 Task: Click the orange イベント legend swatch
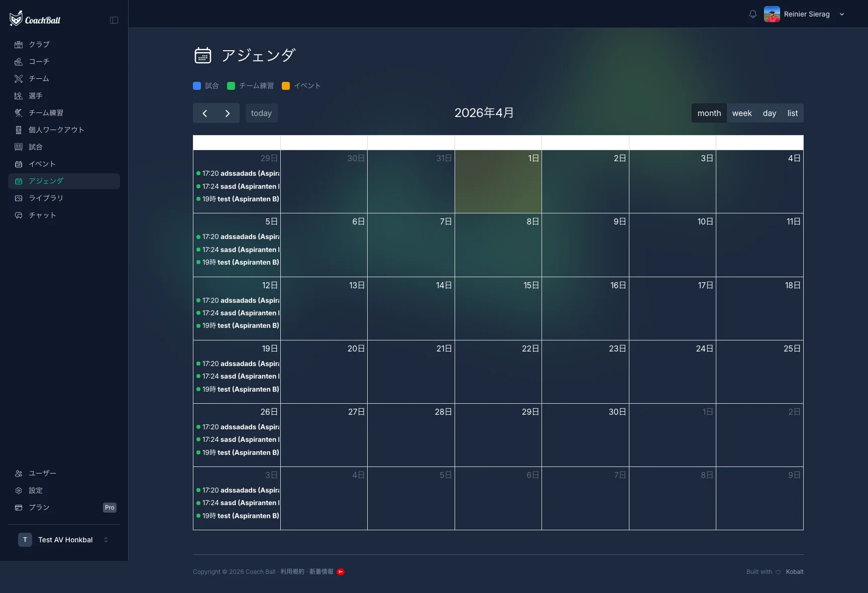click(x=286, y=86)
